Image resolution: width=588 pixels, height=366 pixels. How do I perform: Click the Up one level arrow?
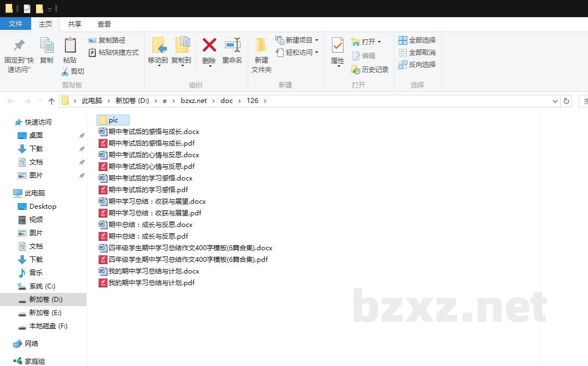point(52,101)
